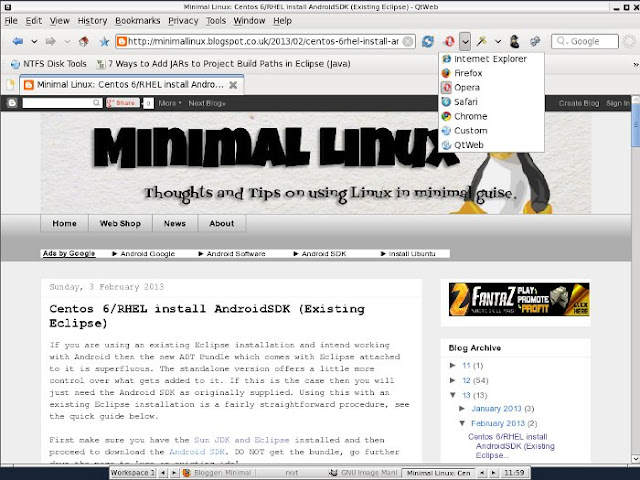
Task: Toggle the user agent dropdown arrow
Action: point(465,41)
